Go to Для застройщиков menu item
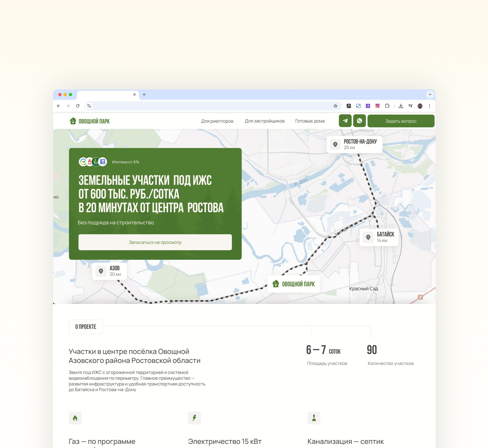The height and width of the screenshot is (448, 488). tap(264, 121)
